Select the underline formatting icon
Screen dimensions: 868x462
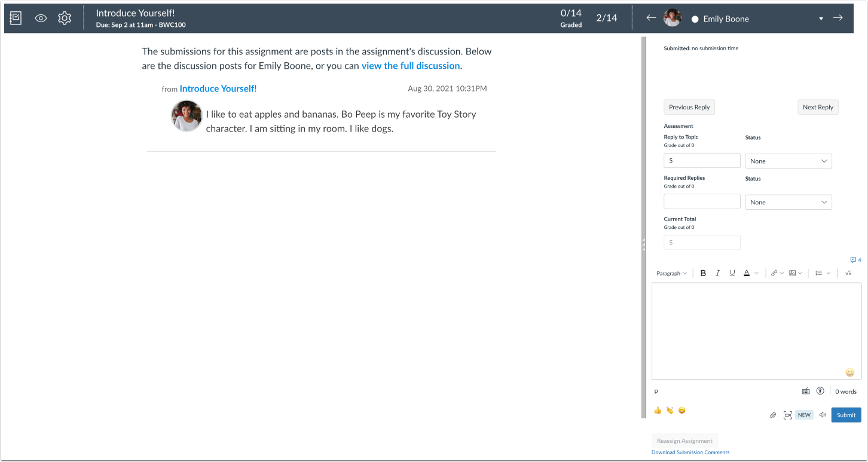pos(732,273)
